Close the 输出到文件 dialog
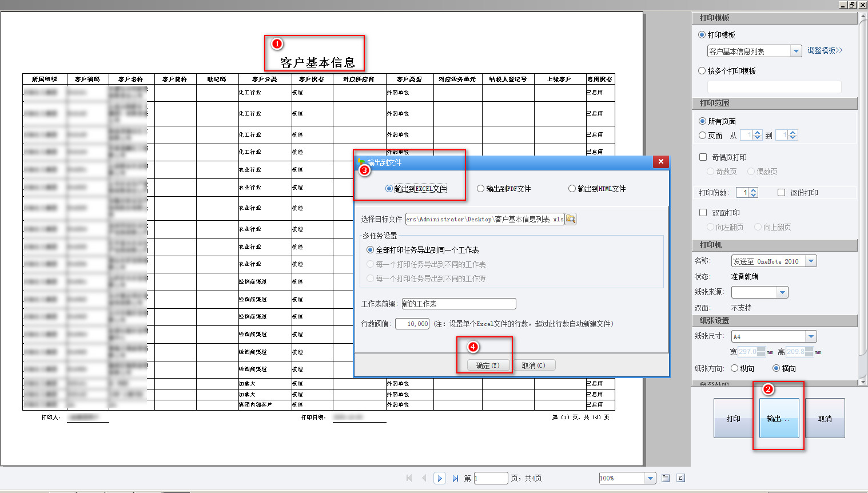868x493 pixels. tap(660, 162)
